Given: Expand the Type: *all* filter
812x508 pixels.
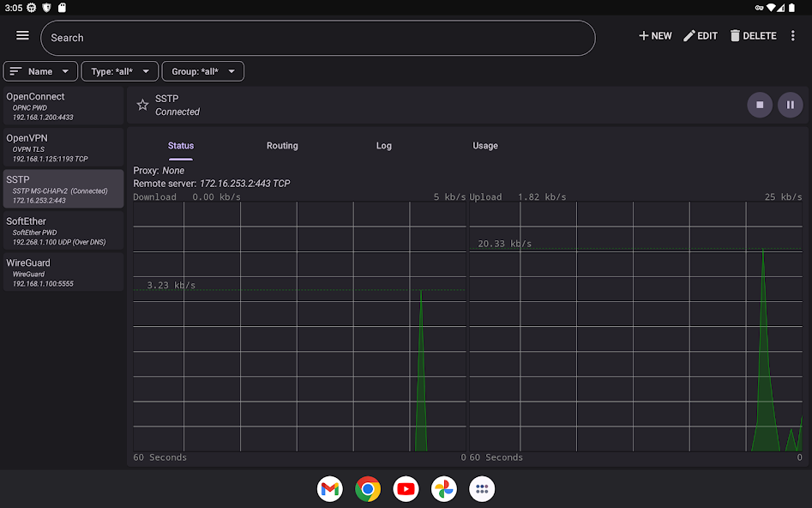Looking at the screenshot, I should tap(120, 71).
